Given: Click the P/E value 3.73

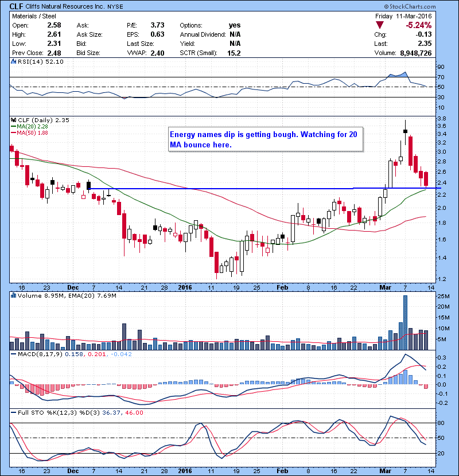Looking at the screenshot, I should coord(157,25).
